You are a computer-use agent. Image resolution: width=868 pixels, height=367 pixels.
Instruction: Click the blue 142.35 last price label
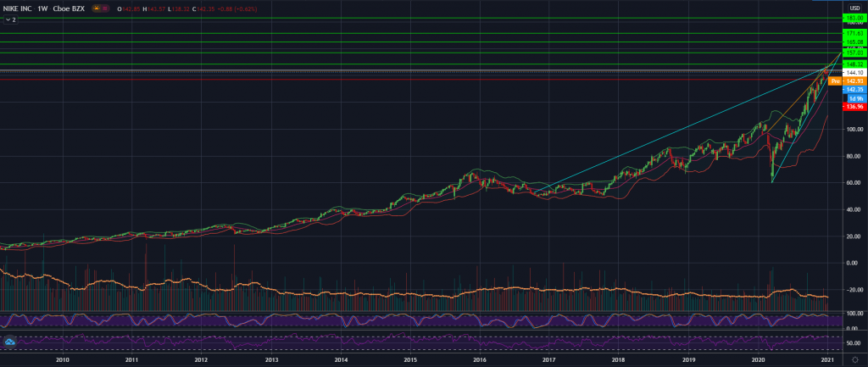pyautogui.click(x=854, y=89)
